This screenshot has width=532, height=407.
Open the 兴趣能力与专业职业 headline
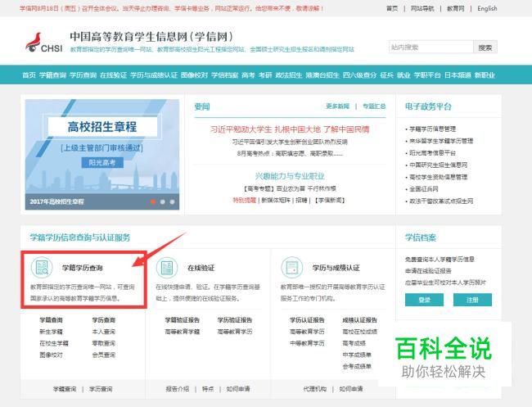[290, 176]
